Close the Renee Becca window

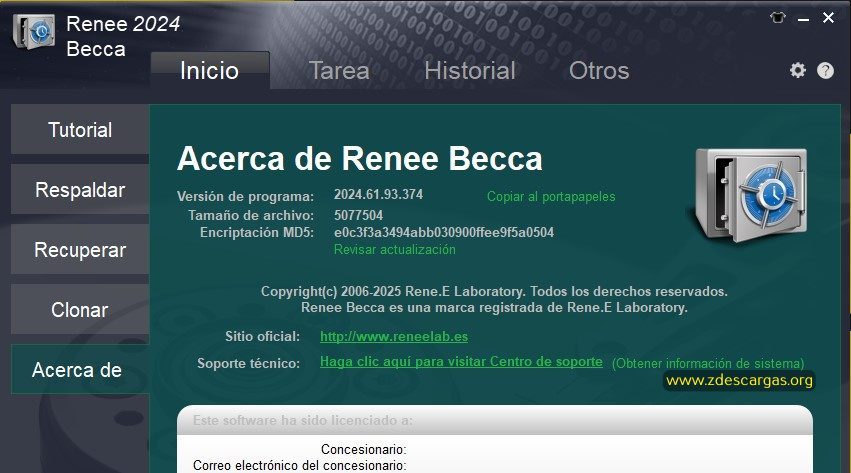pos(828,18)
